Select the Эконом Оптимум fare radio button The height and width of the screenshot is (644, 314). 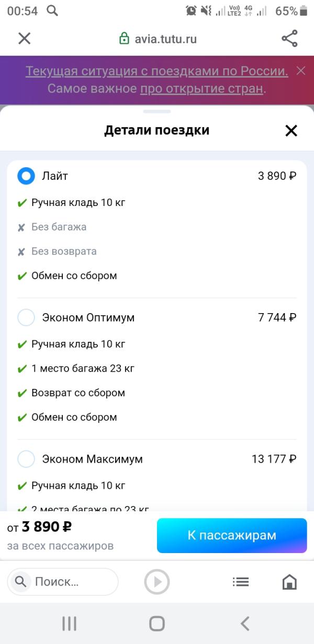(26, 317)
